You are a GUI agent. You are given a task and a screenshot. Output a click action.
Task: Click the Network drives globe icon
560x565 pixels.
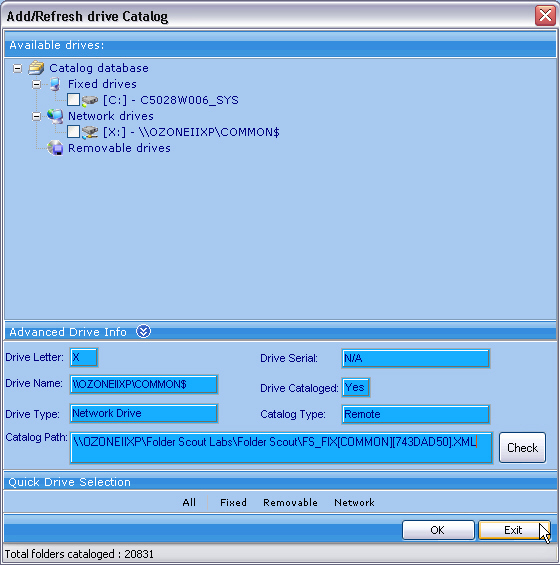coord(55,116)
